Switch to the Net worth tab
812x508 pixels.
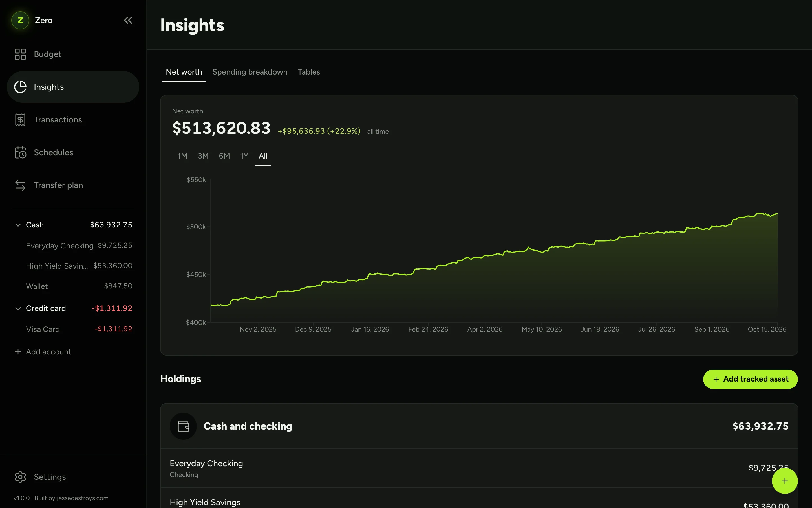point(184,72)
